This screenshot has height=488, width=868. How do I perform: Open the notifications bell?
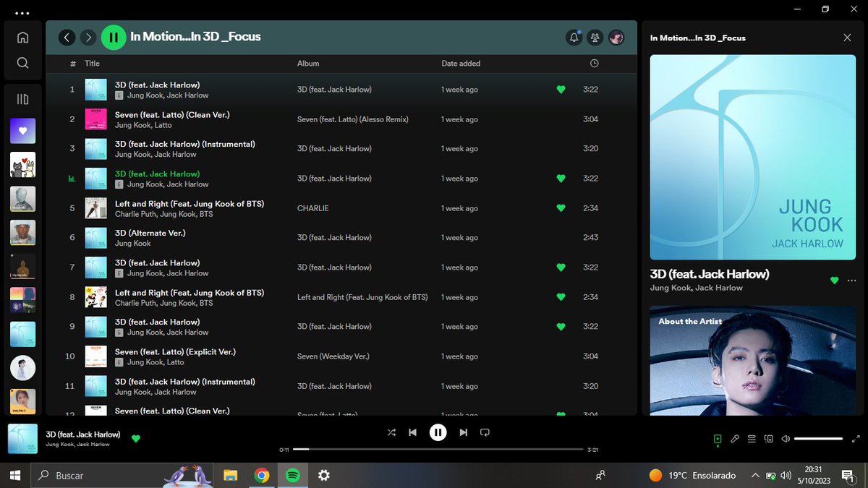tap(574, 38)
